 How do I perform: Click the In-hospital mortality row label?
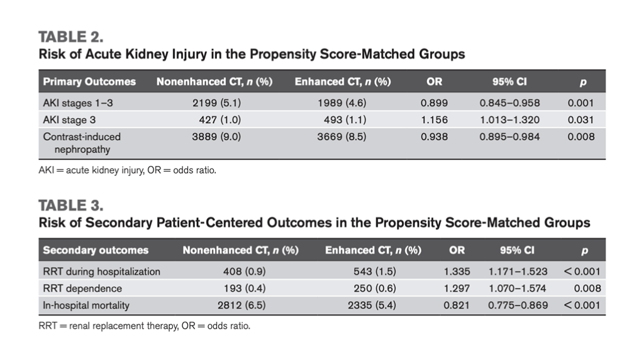pos(86,305)
